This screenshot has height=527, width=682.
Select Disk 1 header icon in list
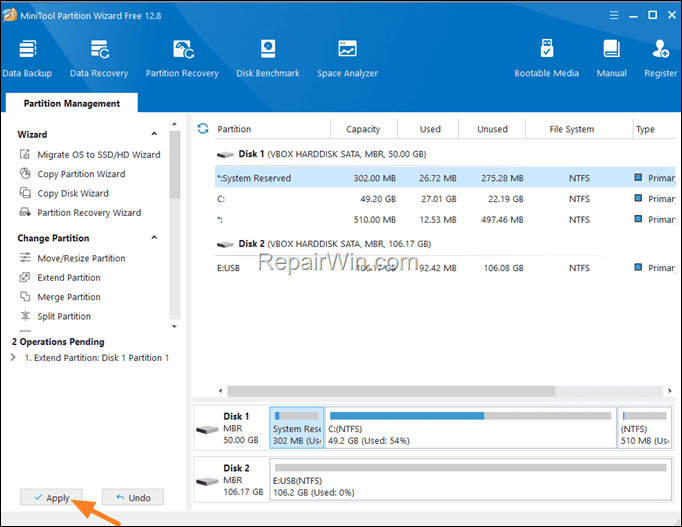225,155
